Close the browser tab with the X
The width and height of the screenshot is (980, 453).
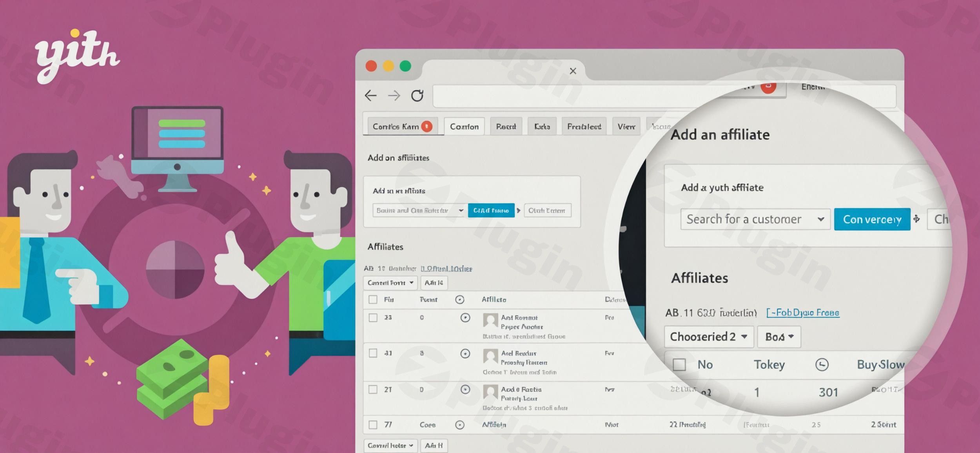pos(573,71)
